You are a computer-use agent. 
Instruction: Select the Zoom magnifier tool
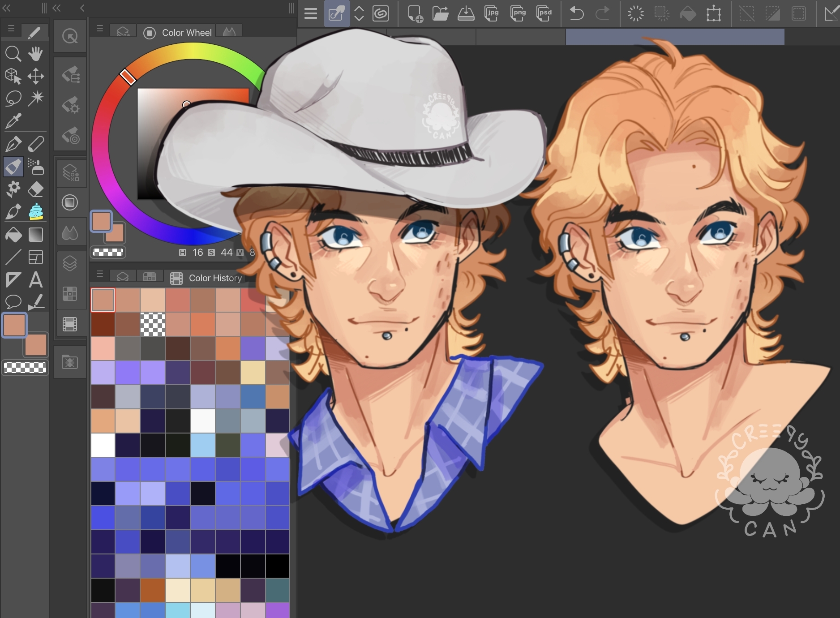click(13, 54)
